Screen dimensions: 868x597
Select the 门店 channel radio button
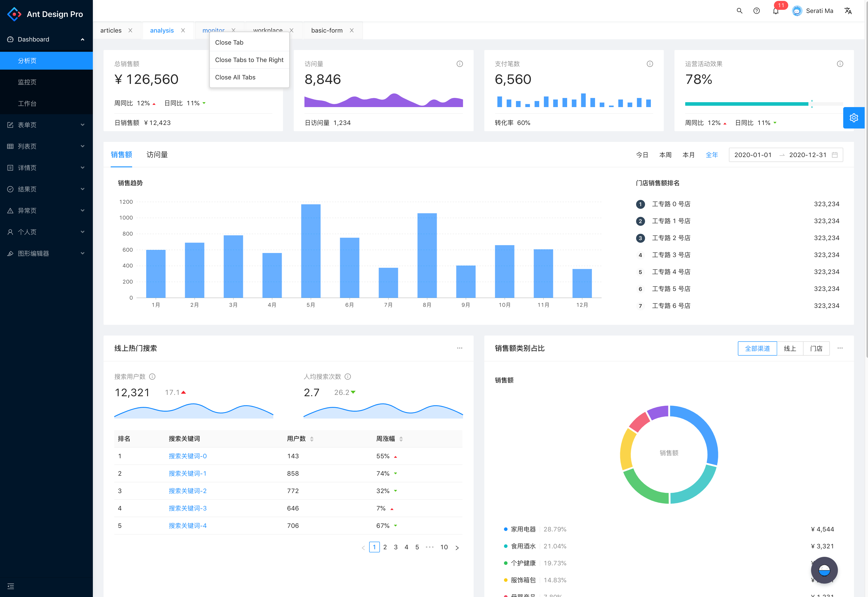[816, 348]
